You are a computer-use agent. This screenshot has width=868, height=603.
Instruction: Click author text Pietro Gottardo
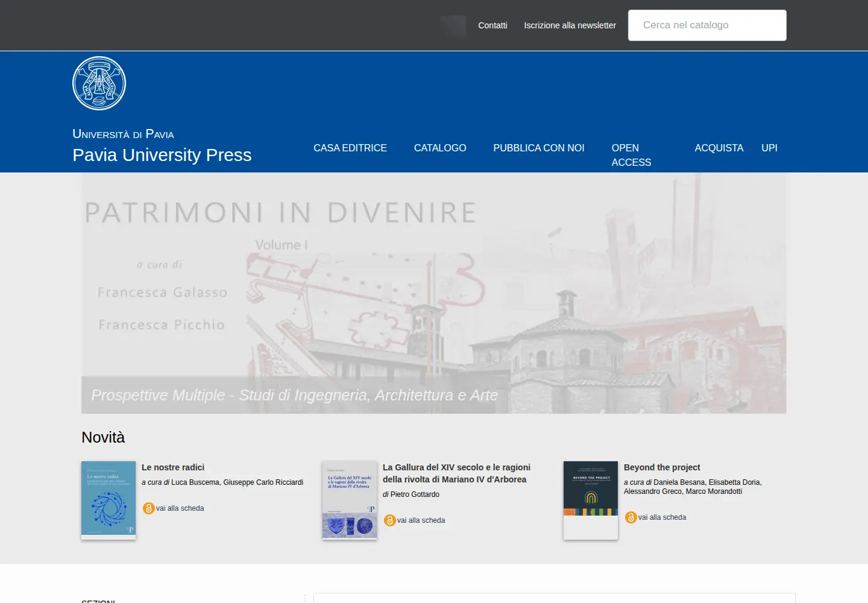pos(415,494)
